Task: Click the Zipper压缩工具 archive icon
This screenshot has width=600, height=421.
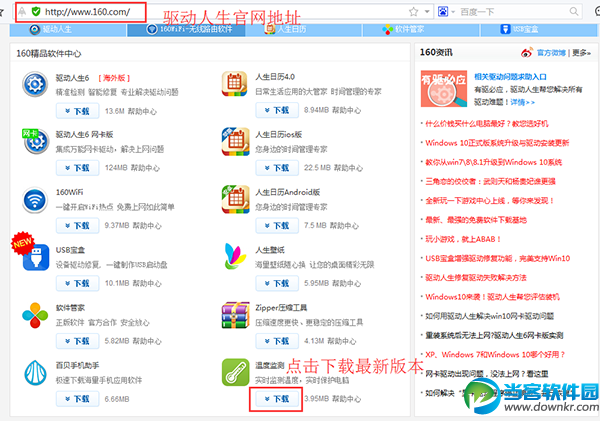Action: 235,315
